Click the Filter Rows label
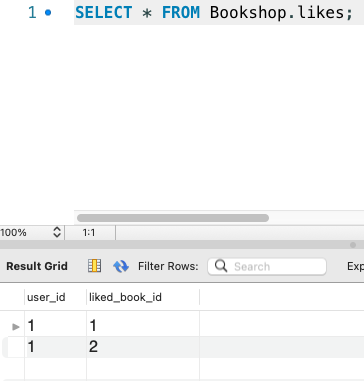The height and width of the screenshot is (381, 364). (168, 266)
